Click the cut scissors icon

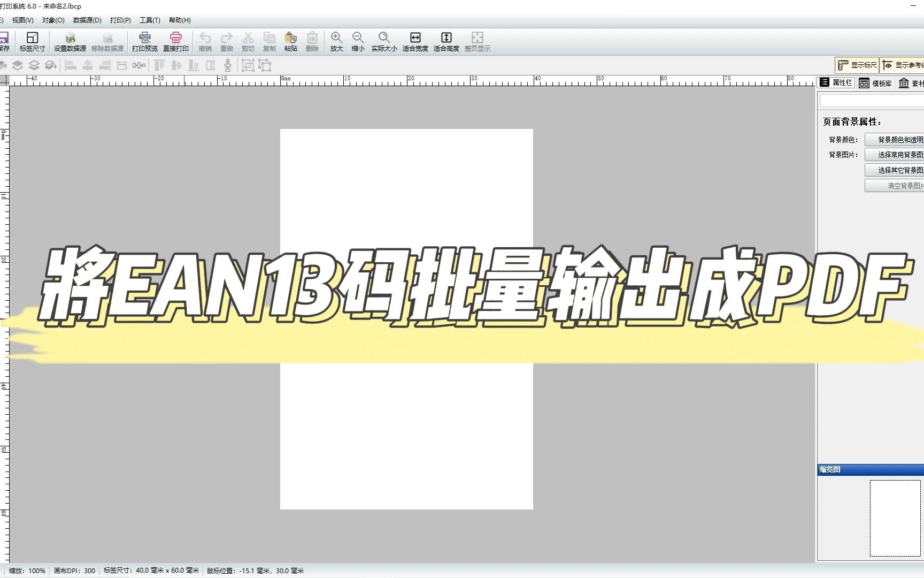pyautogui.click(x=248, y=41)
